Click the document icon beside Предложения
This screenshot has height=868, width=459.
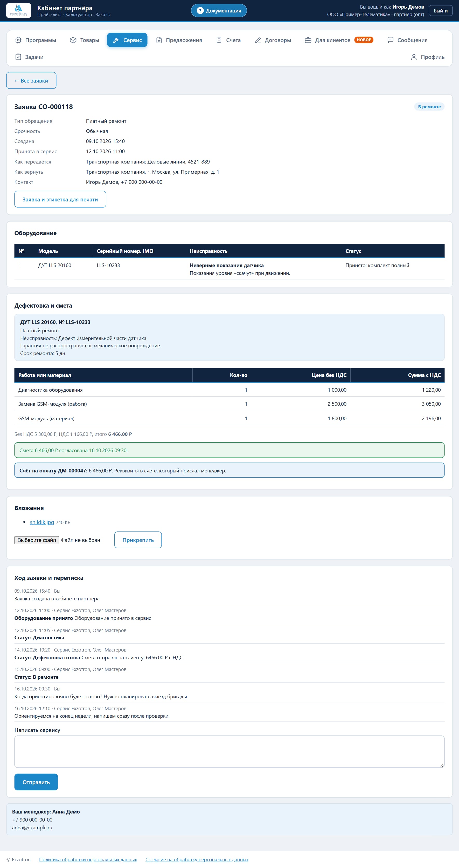[x=159, y=40]
